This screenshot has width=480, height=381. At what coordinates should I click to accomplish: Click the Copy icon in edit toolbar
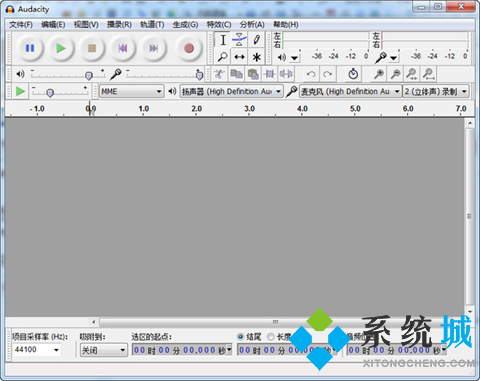click(x=236, y=74)
